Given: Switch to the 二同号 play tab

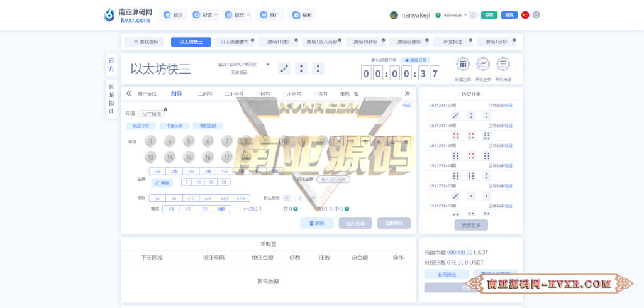Looking at the screenshot, I should pos(205,94).
